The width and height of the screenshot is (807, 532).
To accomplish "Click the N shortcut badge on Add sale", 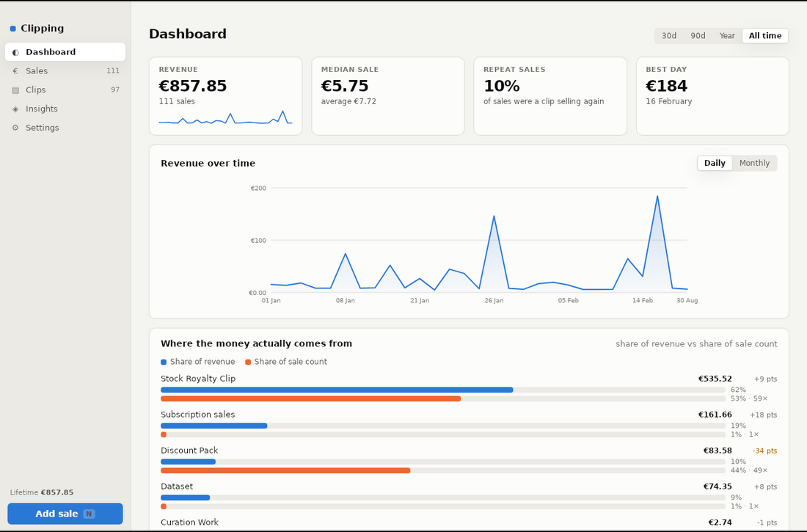I will coord(89,514).
